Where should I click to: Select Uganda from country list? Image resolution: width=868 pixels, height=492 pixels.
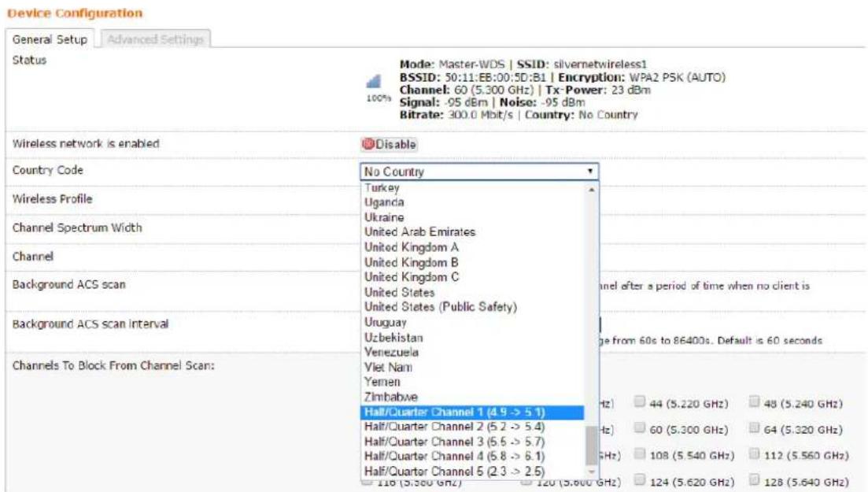click(x=383, y=202)
